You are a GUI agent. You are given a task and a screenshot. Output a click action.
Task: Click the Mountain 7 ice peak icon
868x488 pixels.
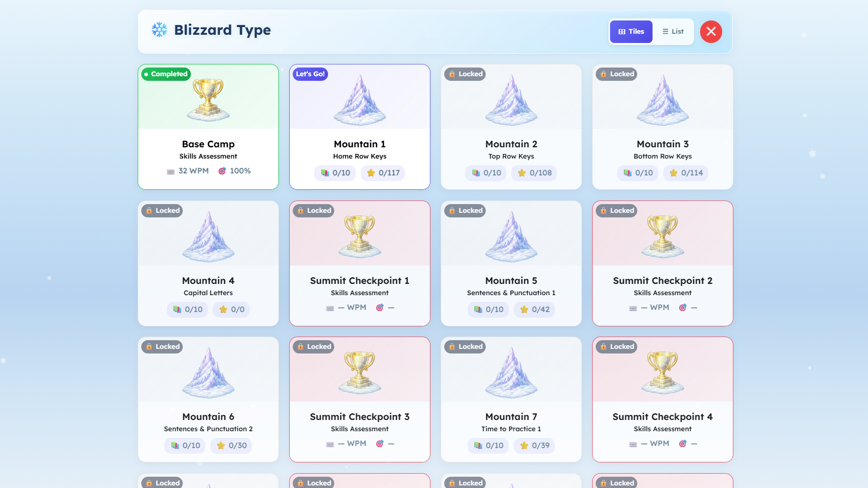(511, 372)
